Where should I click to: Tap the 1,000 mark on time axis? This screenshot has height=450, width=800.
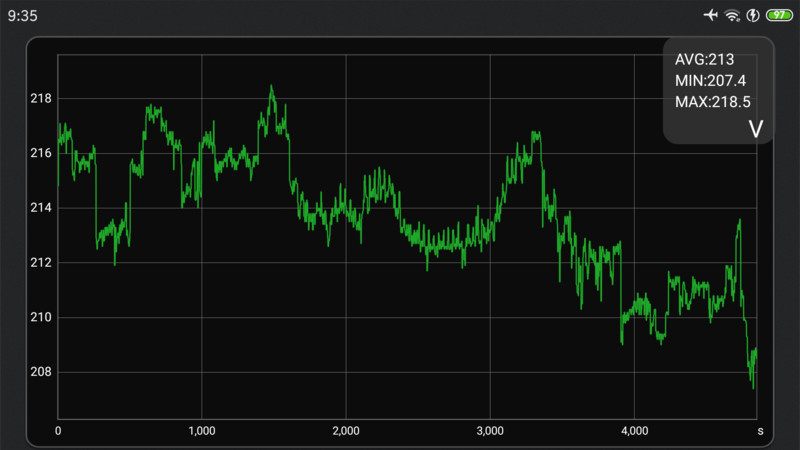pos(201,431)
